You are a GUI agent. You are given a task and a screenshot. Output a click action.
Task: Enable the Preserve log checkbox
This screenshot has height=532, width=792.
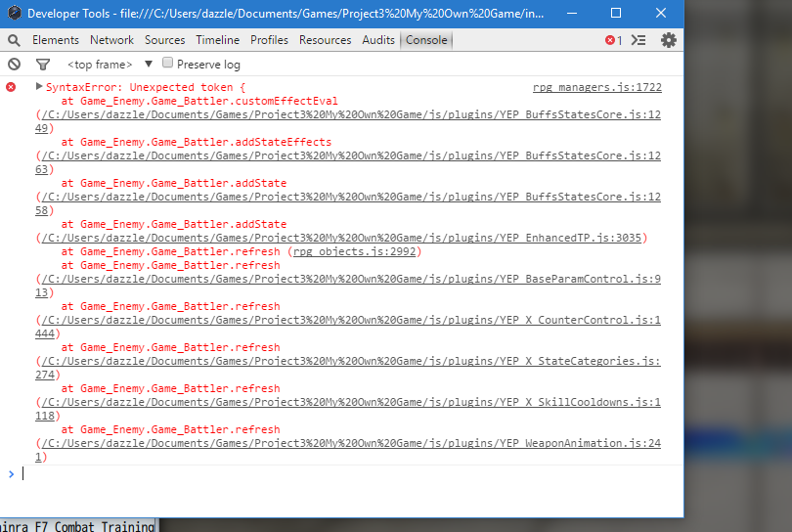[168, 63]
